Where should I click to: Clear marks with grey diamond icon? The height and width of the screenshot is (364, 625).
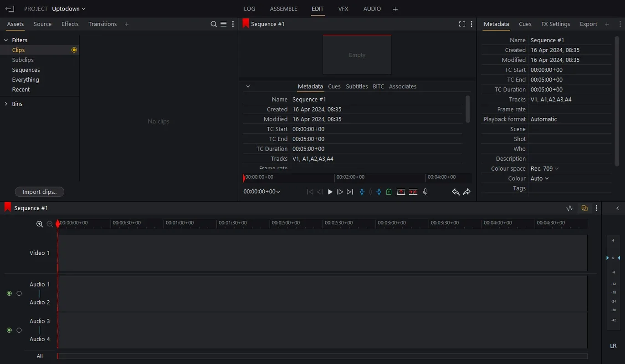370,192
